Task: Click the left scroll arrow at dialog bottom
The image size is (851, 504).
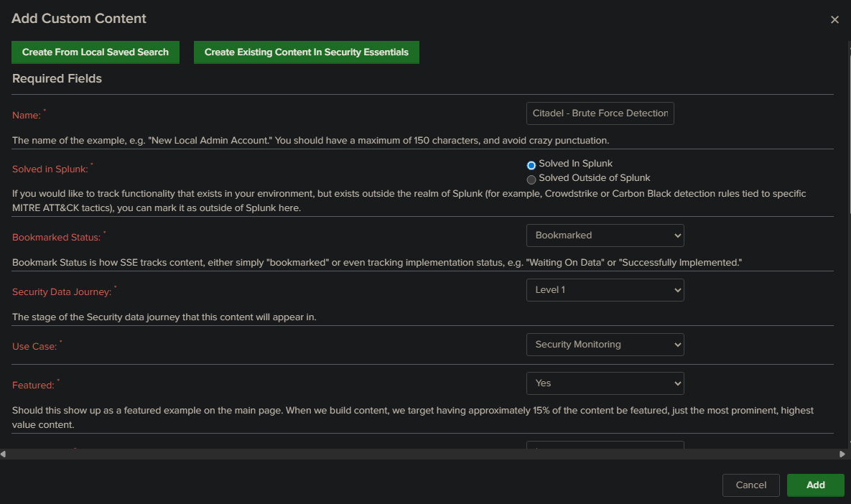Action: coord(4,453)
